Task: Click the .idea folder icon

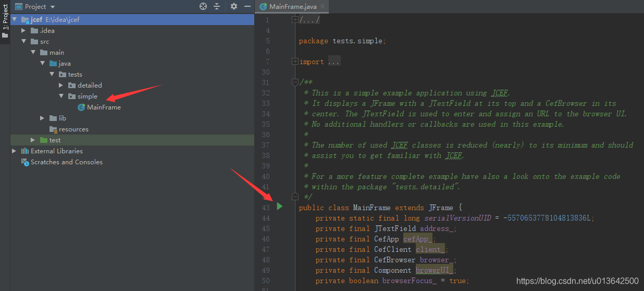Action: click(x=34, y=30)
